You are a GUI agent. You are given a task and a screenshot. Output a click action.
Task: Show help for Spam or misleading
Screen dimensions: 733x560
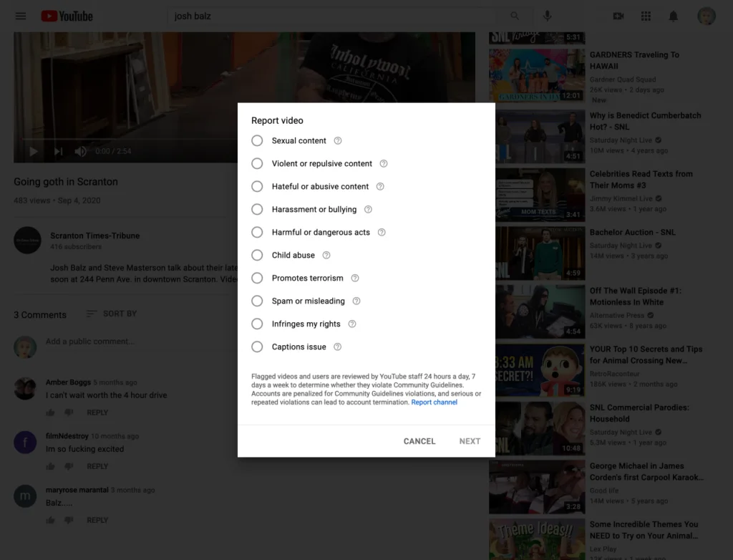point(356,301)
